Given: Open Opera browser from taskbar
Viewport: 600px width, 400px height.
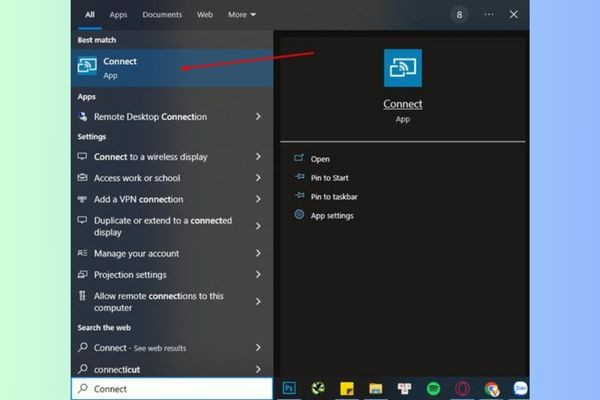Looking at the screenshot, I should point(462,389).
